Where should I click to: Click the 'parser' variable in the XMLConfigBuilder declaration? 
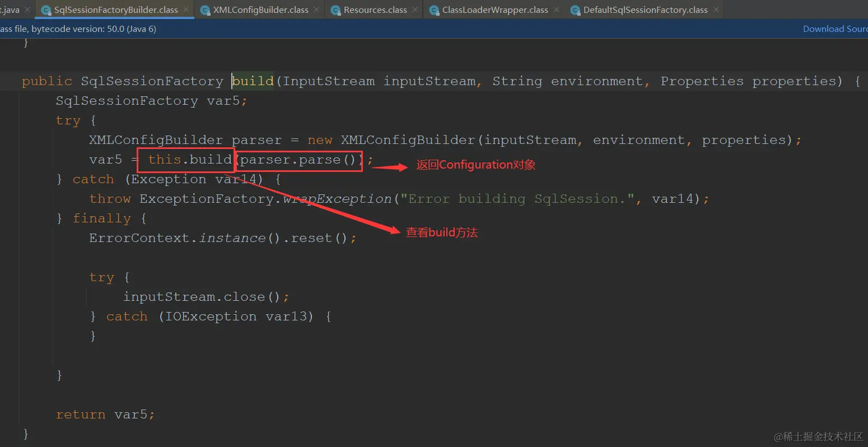click(257, 140)
